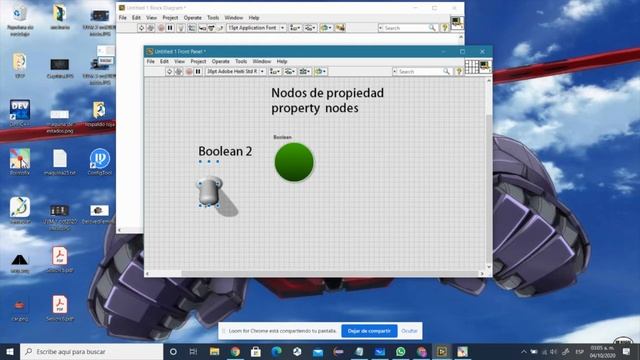Click Pause in Block Diagram toolbar

click(170, 28)
